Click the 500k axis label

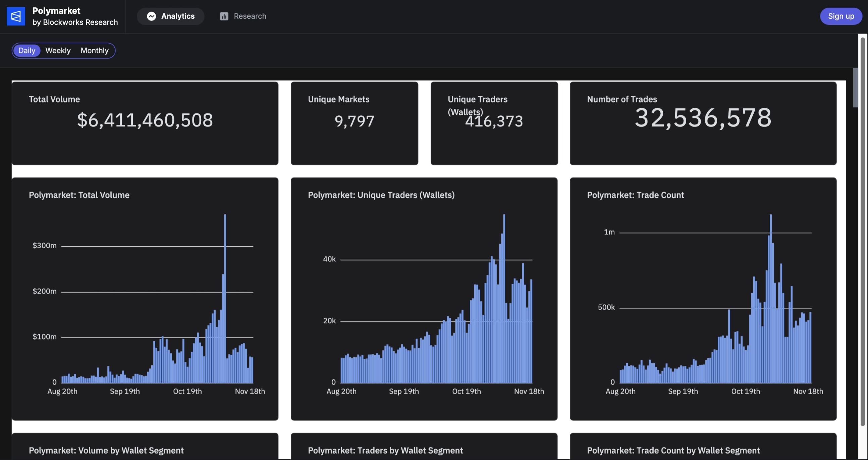tap(606, 307)
